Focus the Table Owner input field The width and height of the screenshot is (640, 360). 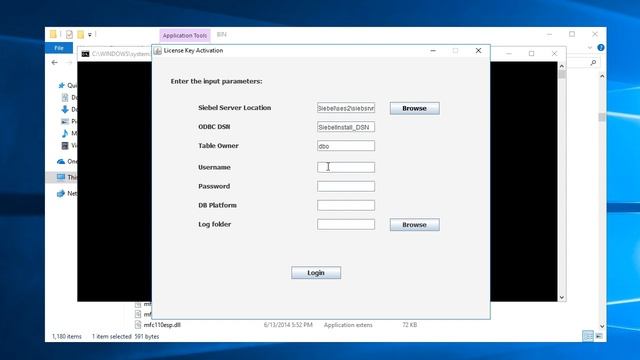[346, 146]
